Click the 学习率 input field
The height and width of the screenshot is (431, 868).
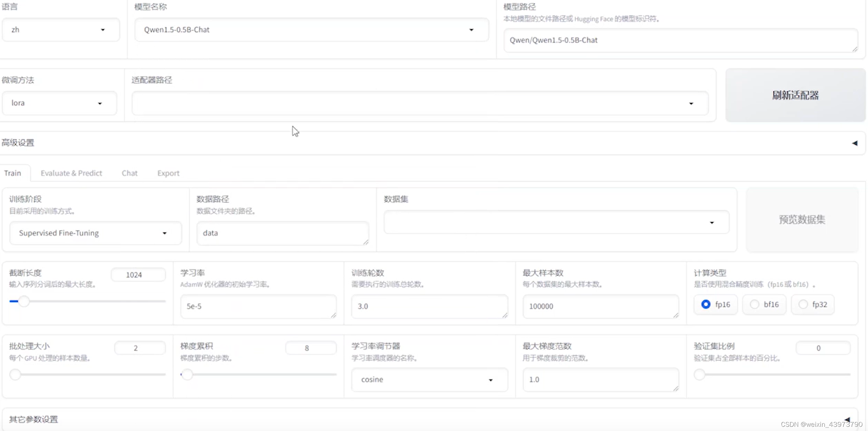click(258, 306)
